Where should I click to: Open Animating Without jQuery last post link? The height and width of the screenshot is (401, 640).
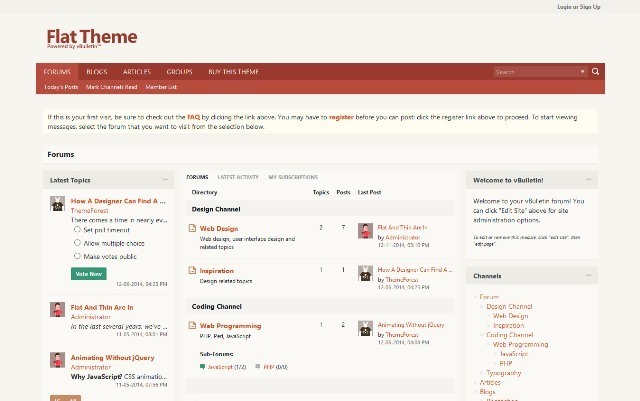click(x=411, y=325)
